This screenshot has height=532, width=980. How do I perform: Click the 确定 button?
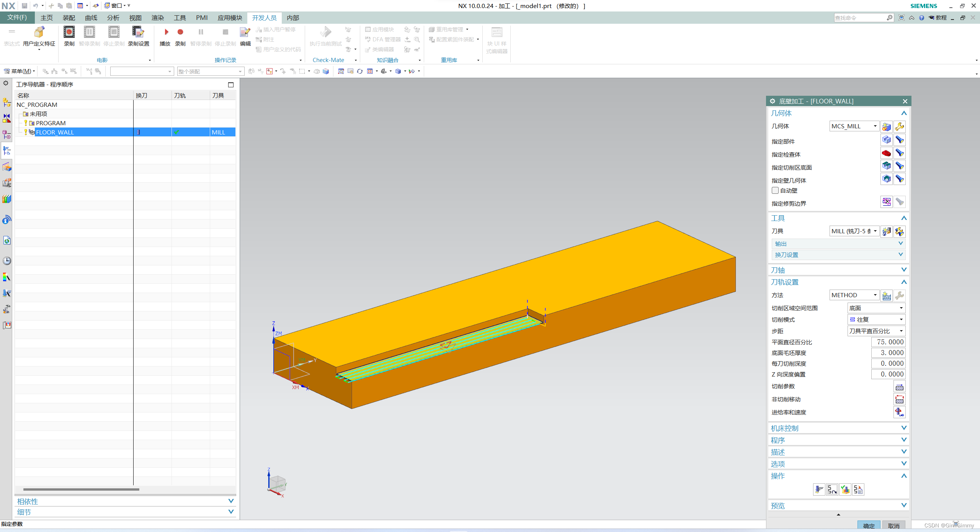point(869,526)
